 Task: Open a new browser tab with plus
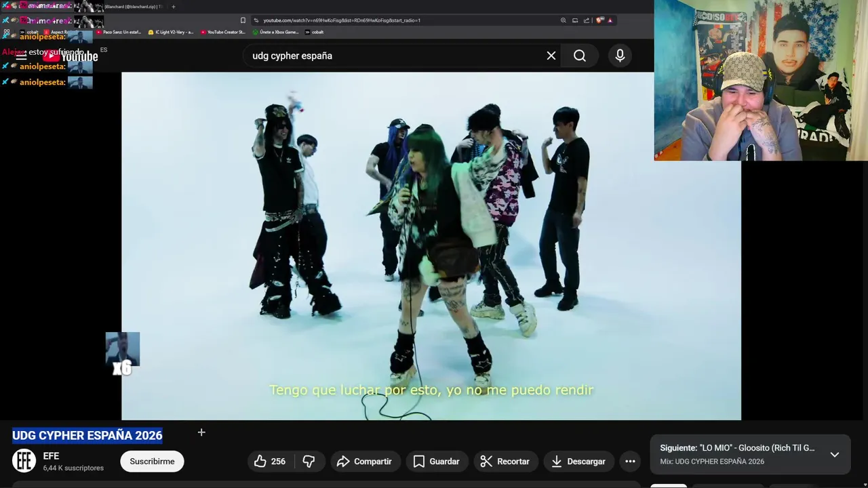[x=174, y=7]
